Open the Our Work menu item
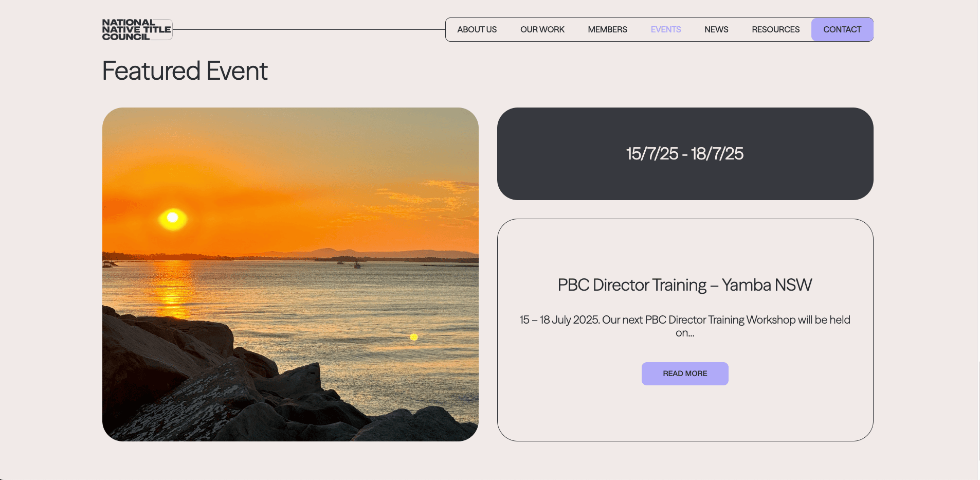This screenshot has height=480, width=980. click(x=542, y=29)
